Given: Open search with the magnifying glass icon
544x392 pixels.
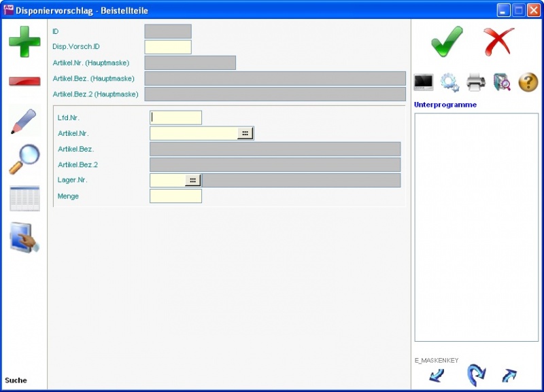Looking at the screenshot, I should coord(24,160).
